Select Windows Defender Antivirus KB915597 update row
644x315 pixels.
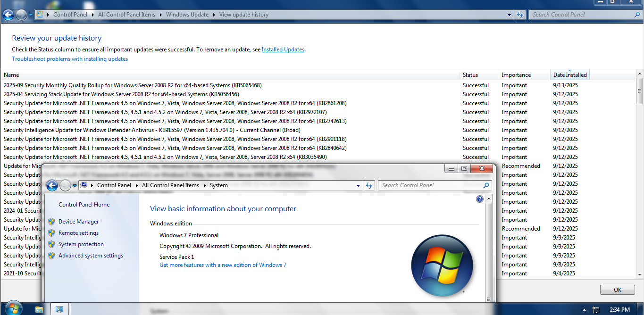(318, 130)
